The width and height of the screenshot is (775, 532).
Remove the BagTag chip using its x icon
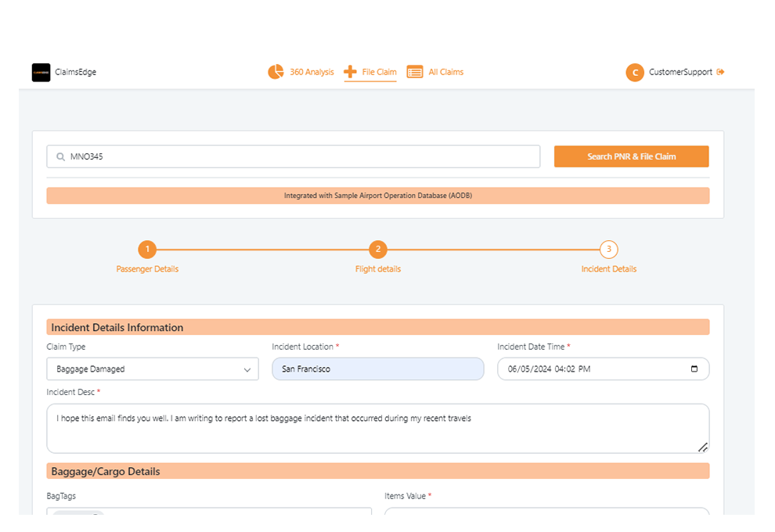pos(96,517)
